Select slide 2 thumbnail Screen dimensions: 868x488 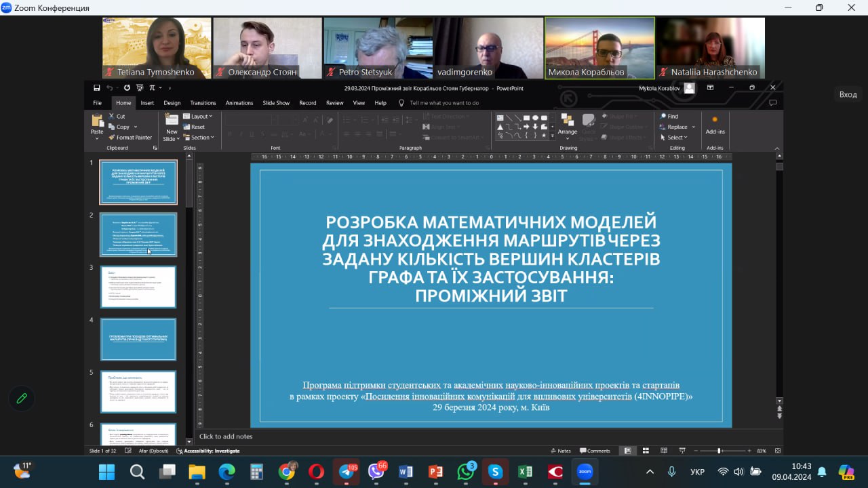click(138, 235)
